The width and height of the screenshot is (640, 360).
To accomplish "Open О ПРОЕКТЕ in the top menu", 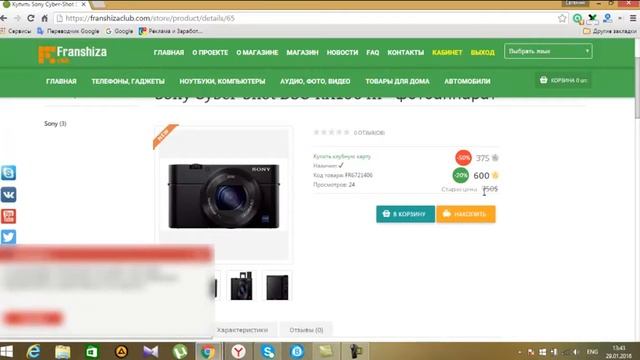I will coord(210,53).
